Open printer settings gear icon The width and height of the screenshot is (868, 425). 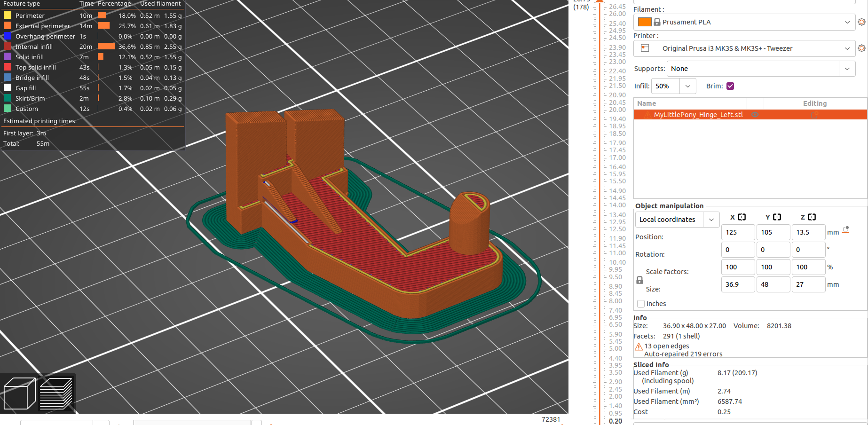click(861, 48)
